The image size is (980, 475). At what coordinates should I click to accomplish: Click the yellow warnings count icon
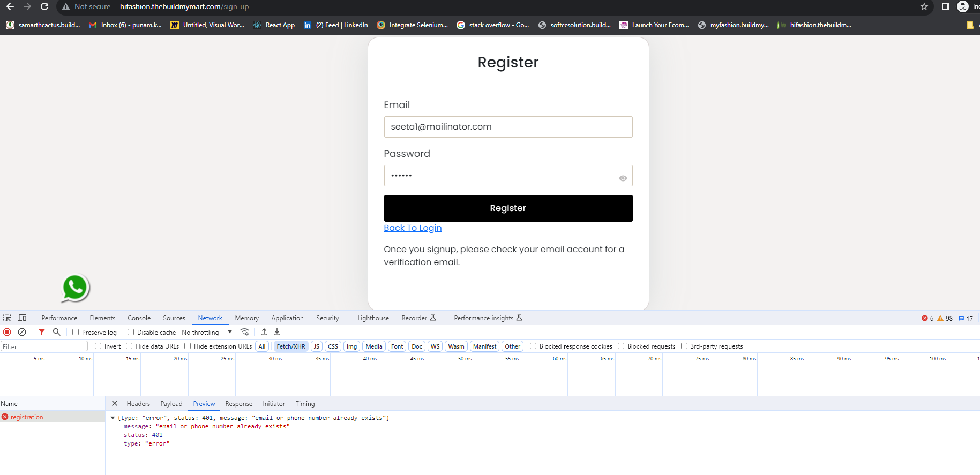(x=940, y=318)
